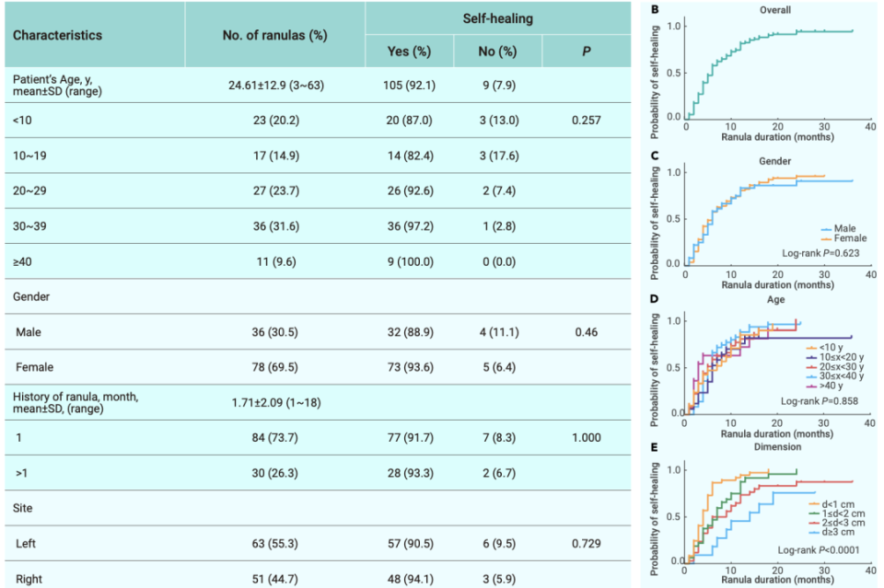Click the cell '26 (92.6)'
Image resolution: width=884 pixels, height=588 pixels.
[x=410, y=190]
